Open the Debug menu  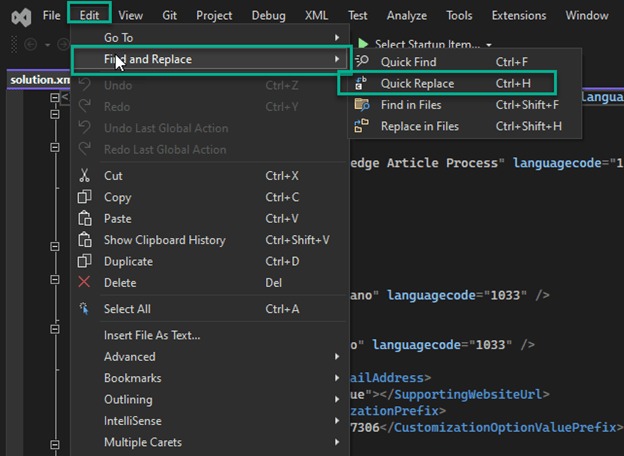pos(268,16)
